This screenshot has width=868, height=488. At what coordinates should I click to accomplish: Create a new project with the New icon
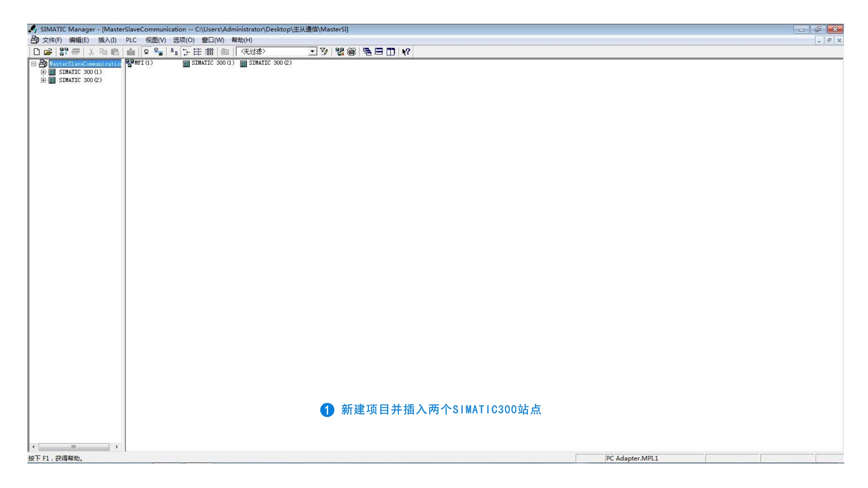[x=36, y=52]
